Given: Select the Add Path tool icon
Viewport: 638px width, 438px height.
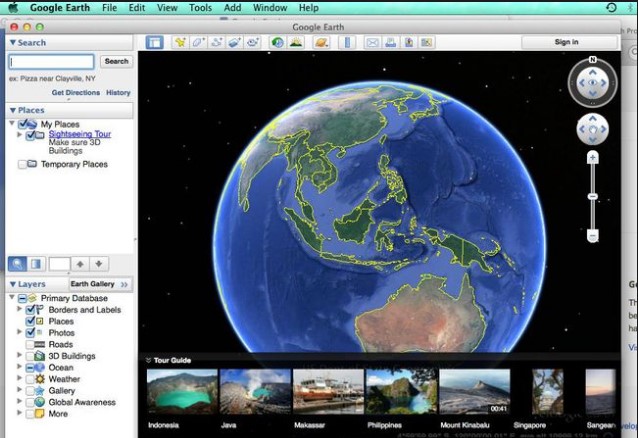Looking at the screenshot, I should [x=217, y=42].
